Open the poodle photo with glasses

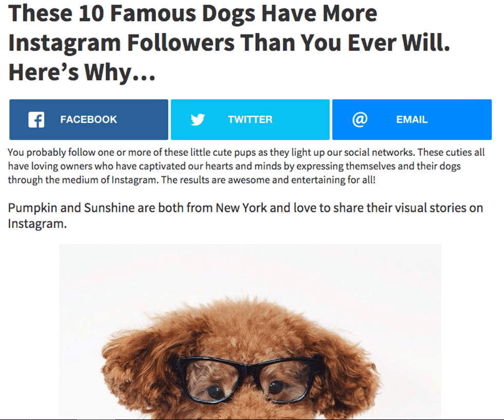(250, 332)
